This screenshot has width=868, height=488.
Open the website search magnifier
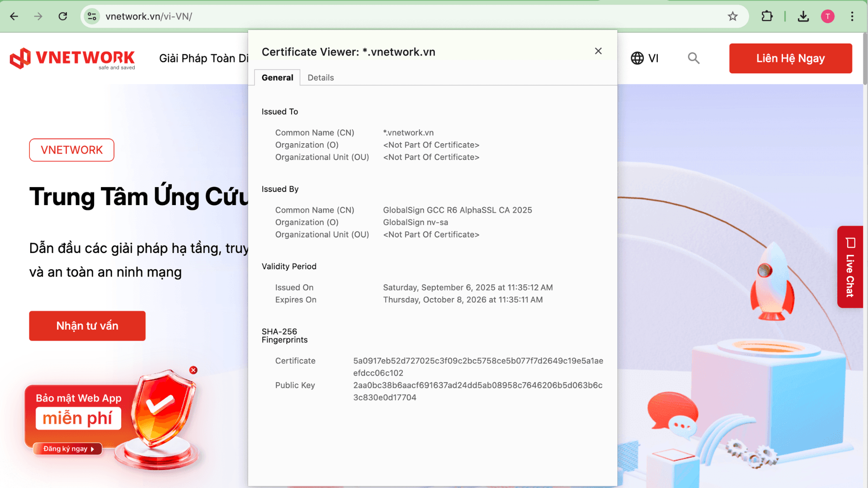click(693, 58)
